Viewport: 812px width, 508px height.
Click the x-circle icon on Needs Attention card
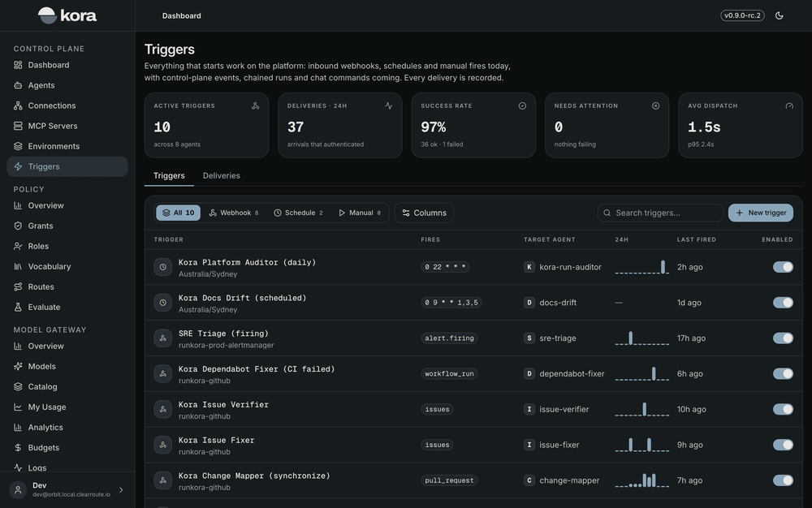[x=655, y=105]
